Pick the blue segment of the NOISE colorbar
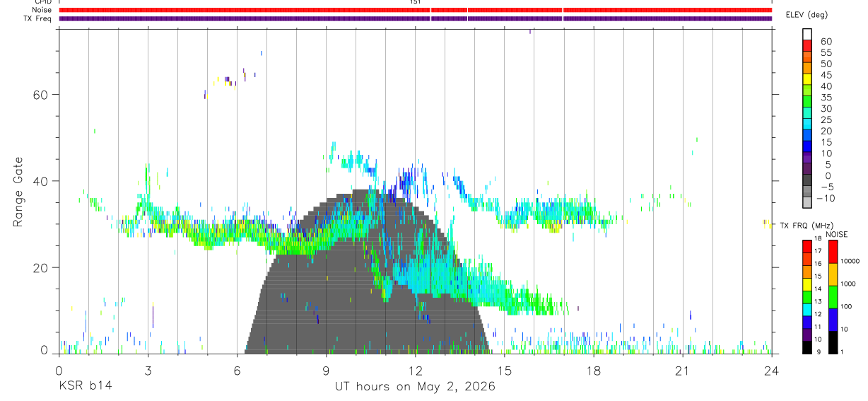Image resolution: width=868 pixels, height=401 pixels. tap(833, 320)
